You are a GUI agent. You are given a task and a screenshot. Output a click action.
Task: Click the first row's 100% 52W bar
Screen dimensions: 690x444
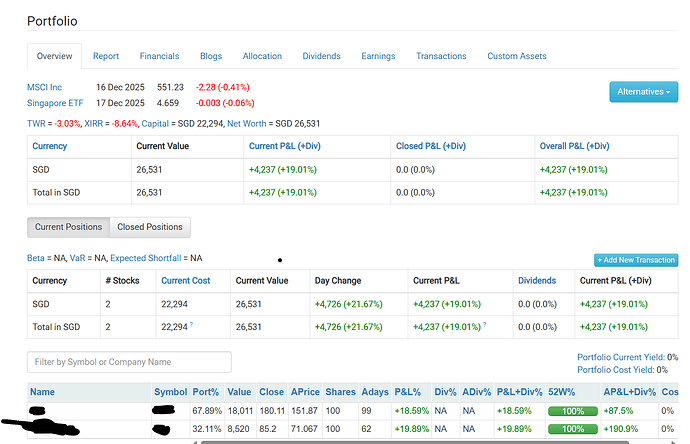pos(571,411)
